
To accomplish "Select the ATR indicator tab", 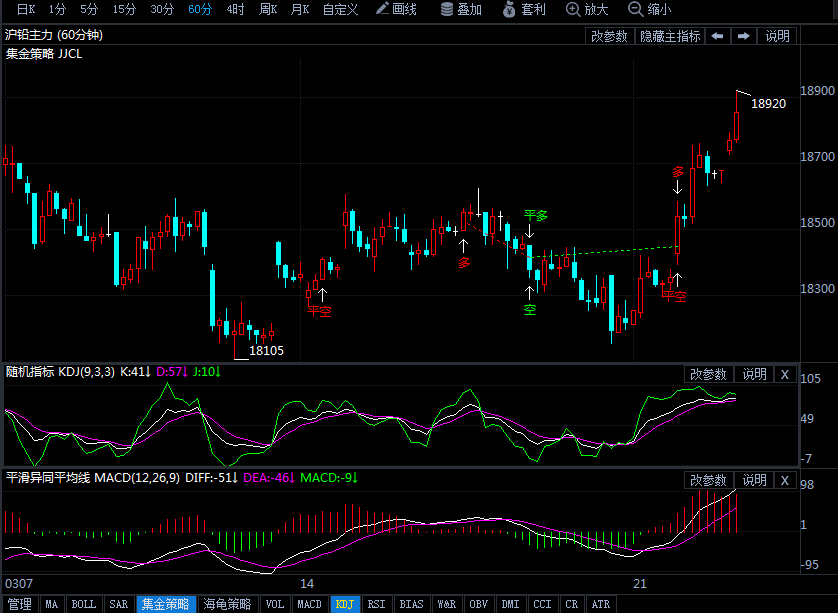I will [601, 604].
